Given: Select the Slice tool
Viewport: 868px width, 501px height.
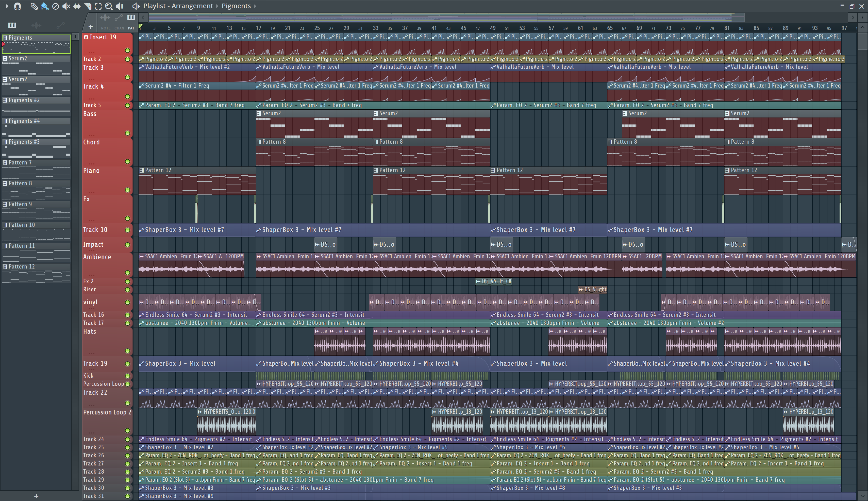Looking at the screenshot, I should [88, 6].
